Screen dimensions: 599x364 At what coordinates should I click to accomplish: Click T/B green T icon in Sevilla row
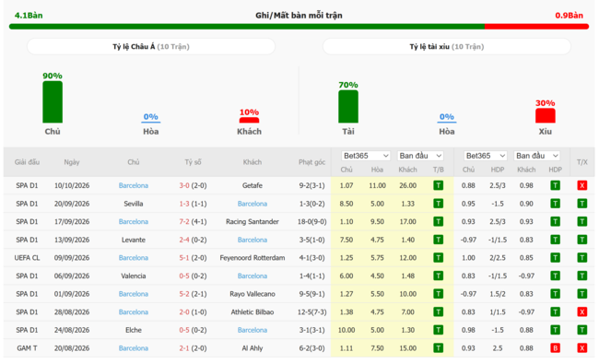pyautogui.click(x=438, y=204)
